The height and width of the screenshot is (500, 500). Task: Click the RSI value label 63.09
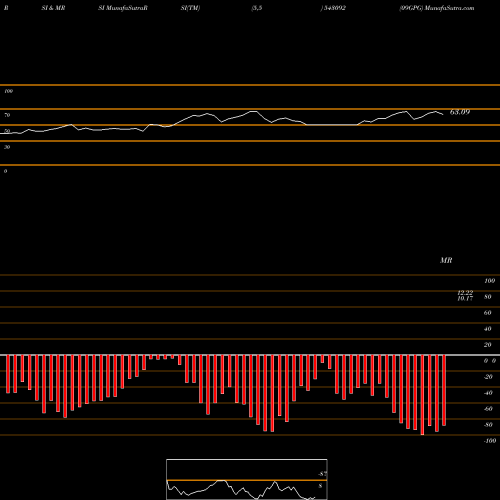coord(460,112)
